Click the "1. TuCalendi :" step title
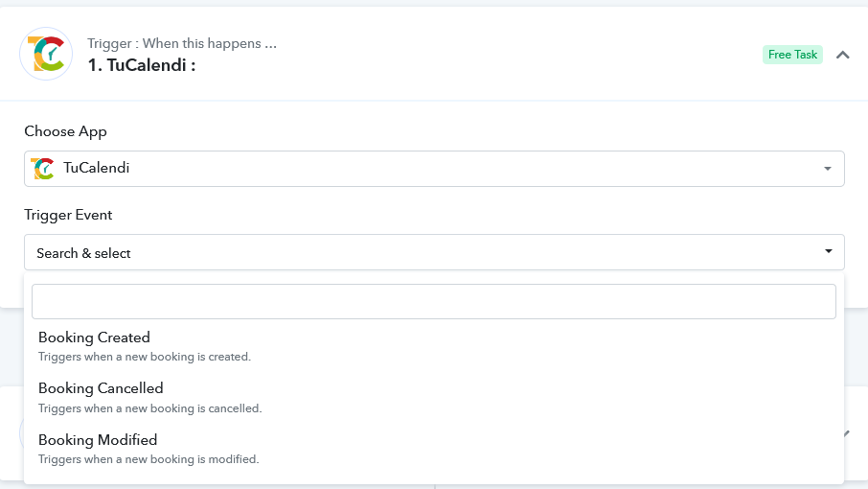Viewport: 868px width, 489px height. point(141,65)
